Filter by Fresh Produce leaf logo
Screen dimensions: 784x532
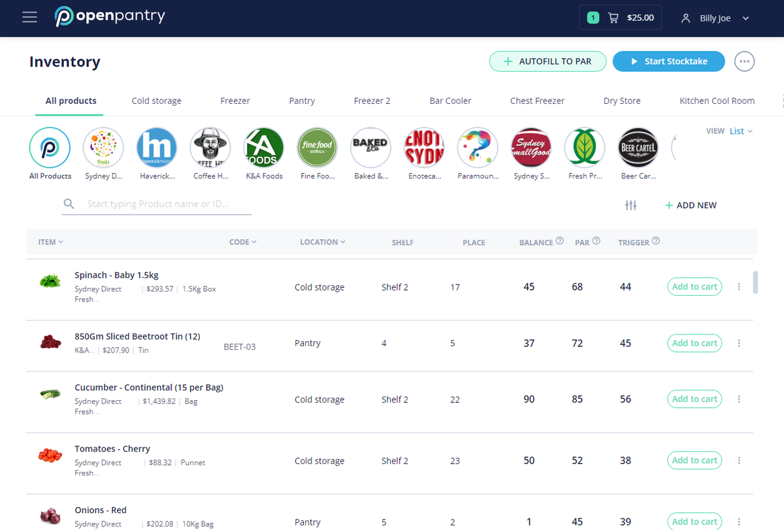point(585,148)
